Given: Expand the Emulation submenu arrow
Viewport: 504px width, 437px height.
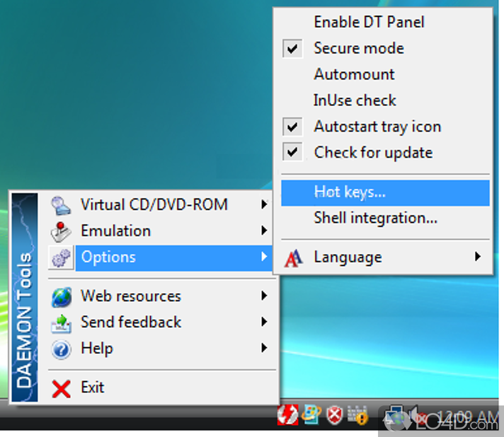Looking at the screenshot, I should click(264, 231).
